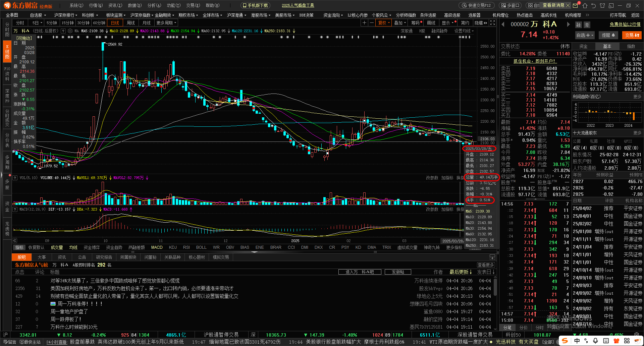Open F10资料 in sidebar
The height and width of the screenshot is (346, 644).
[x=7, y=74]
